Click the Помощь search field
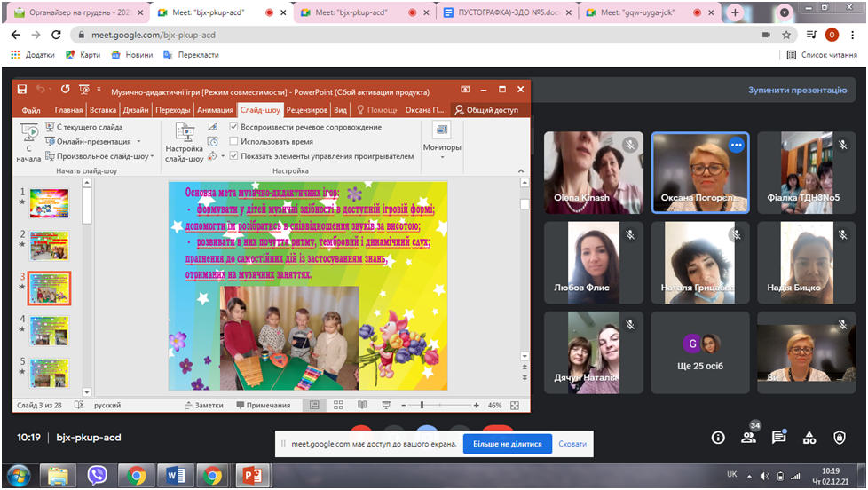This screenshot has width=868, height=490. pyautogui.click(x=377, y=109)
